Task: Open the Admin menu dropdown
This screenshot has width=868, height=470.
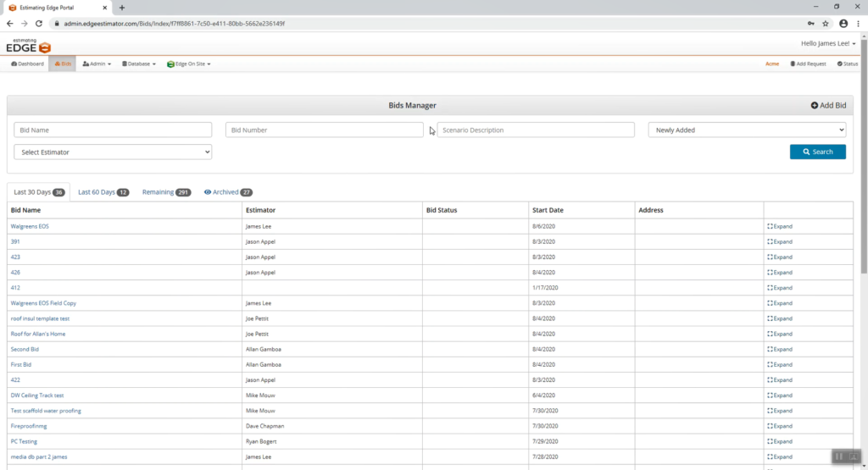Action: click(x=97, y=64)
